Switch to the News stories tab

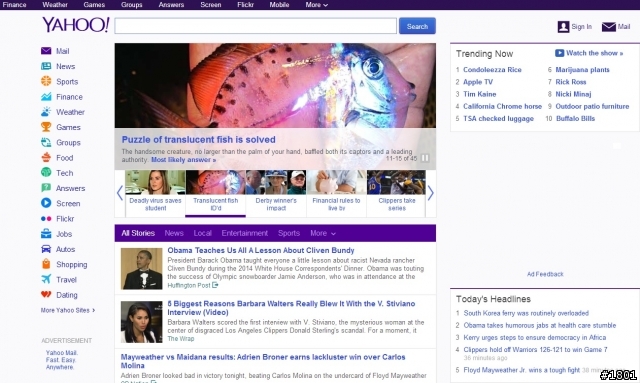coord(174,233)
